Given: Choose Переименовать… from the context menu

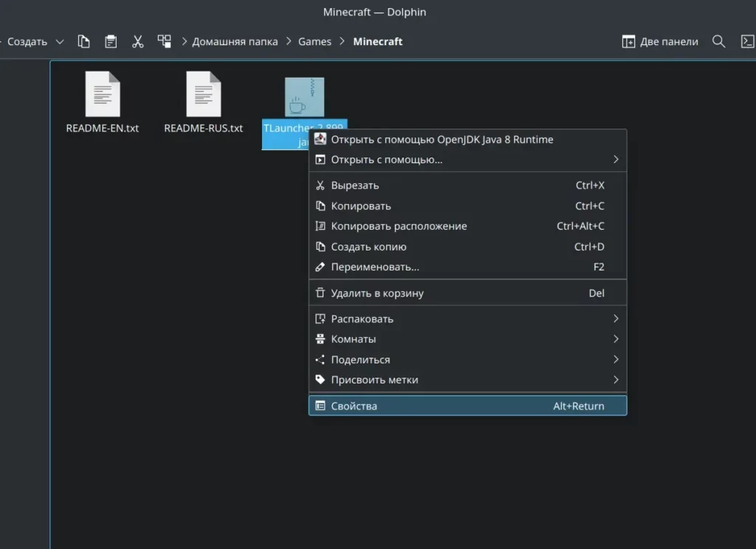Looking at the screenshot, I should tap(467, 267).
